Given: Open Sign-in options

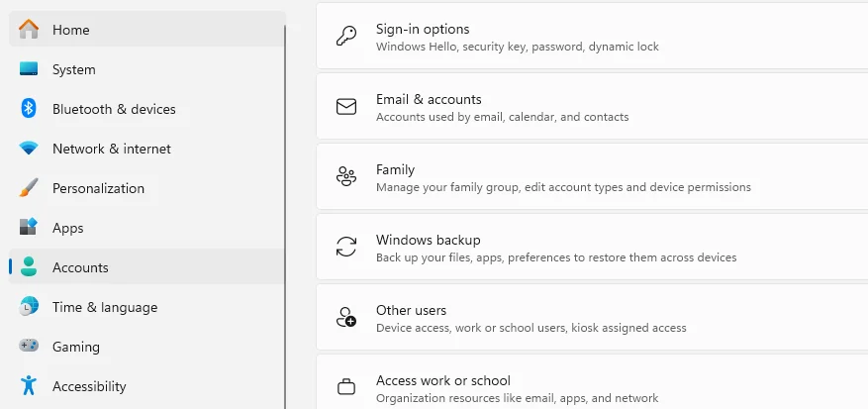Looking at the screenshot, I should pyautogui.click(x=592, y=37).
